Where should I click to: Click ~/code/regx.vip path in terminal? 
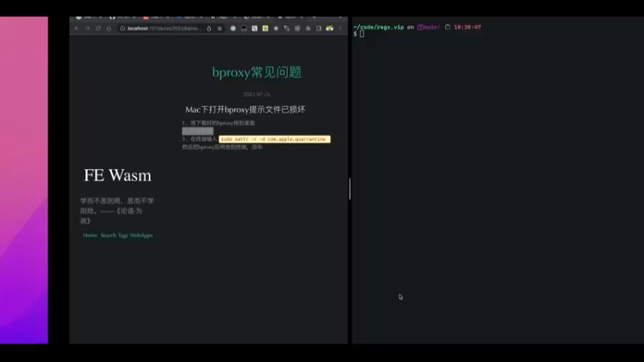point(378,27)
